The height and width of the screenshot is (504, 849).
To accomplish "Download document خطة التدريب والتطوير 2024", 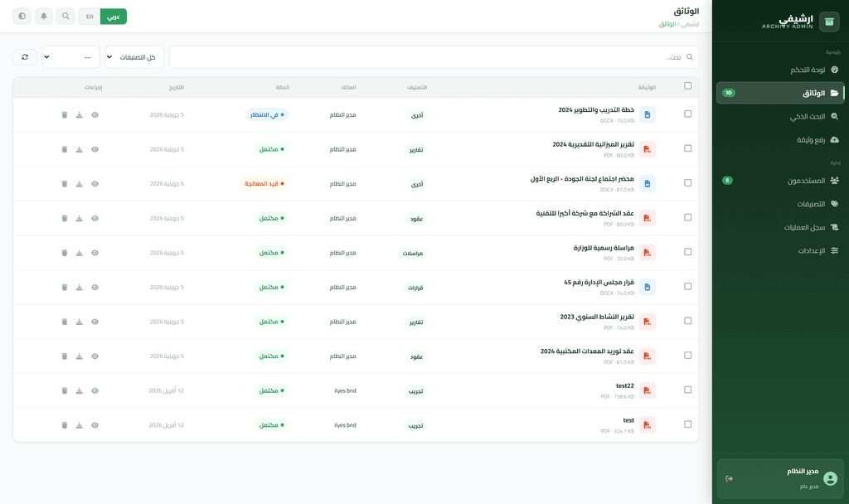I will (x=80, y=114).
